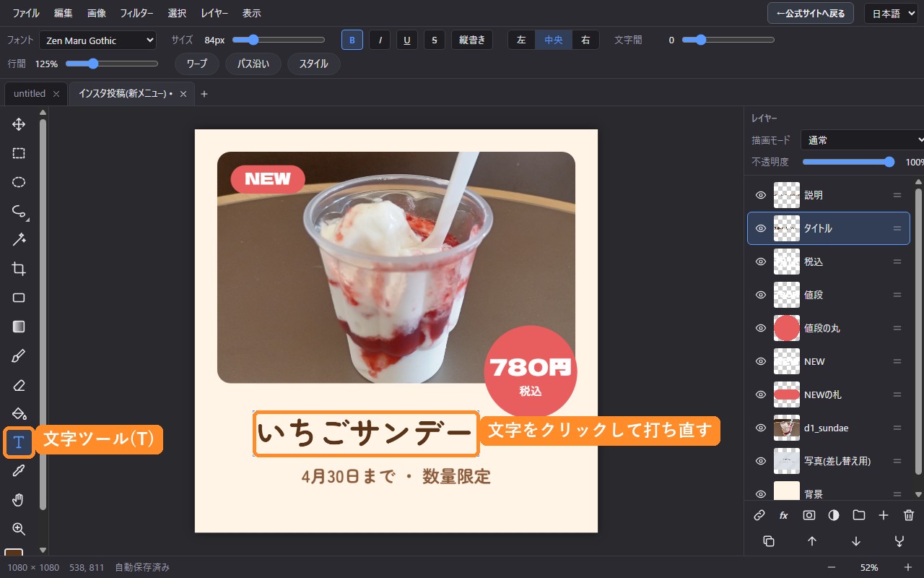Hide the NEW layer
The height and width of the screenshot is (578, 924).
click(760, 361)
